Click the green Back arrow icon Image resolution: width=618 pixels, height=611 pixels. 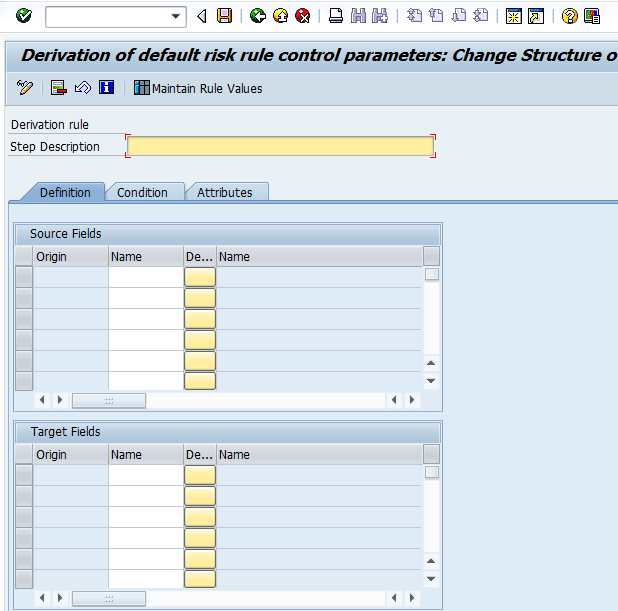click(x=258, y=16)
